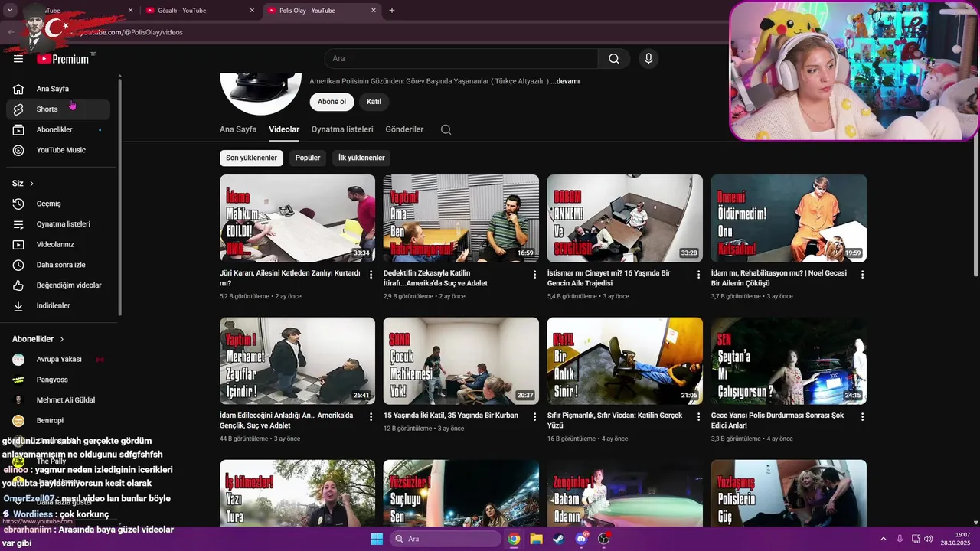Image resolution: width=980 pixels, height=551 pixels.
Task: Open Discord from the taskbar
Action: coord(581,539)
